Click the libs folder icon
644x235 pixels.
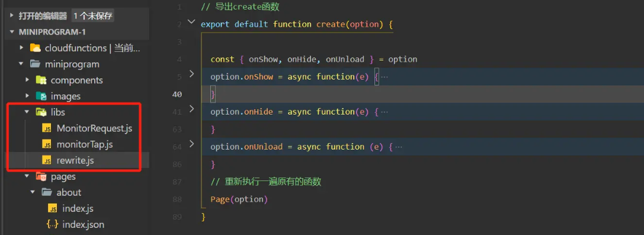click(41, 112)
